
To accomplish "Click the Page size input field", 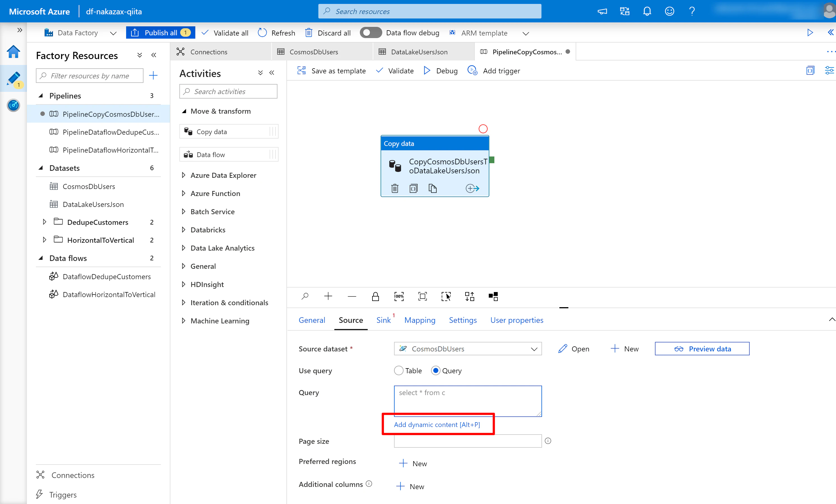I will (467, 441).
